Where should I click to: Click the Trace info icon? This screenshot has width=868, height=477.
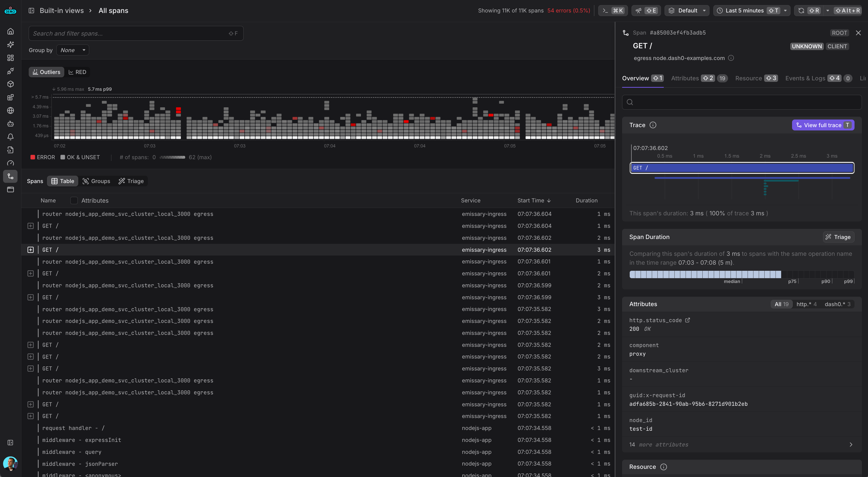tap(653, 125)
